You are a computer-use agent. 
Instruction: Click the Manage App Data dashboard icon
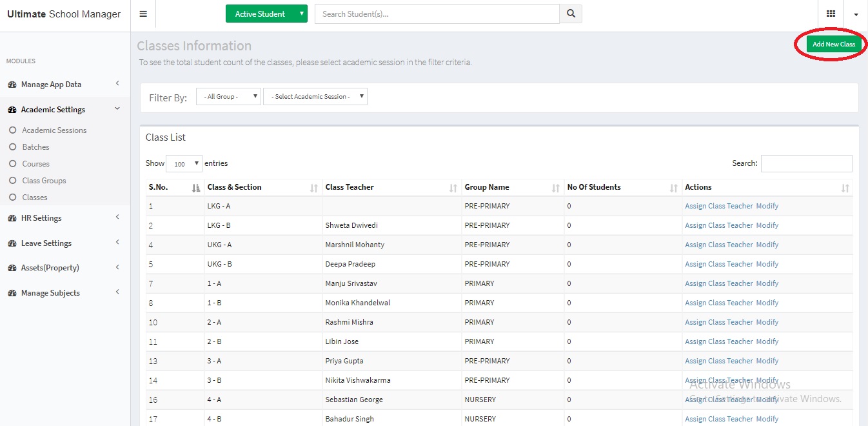click(x=12, y=85)
